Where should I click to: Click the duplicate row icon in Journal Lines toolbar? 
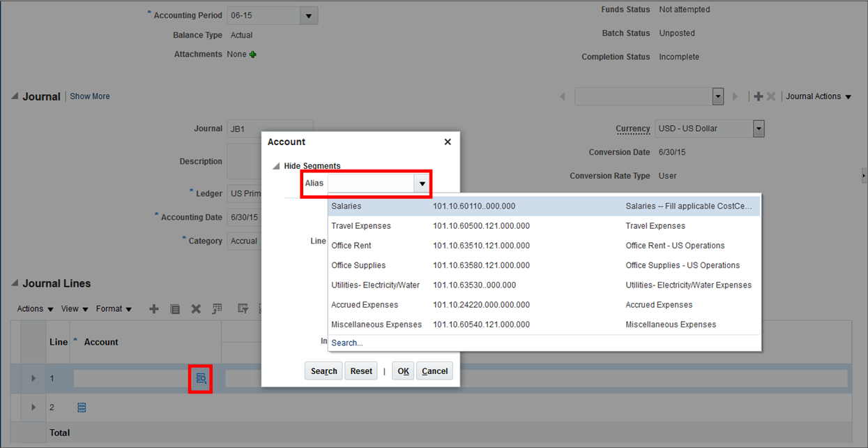click(x=175, y=308)
